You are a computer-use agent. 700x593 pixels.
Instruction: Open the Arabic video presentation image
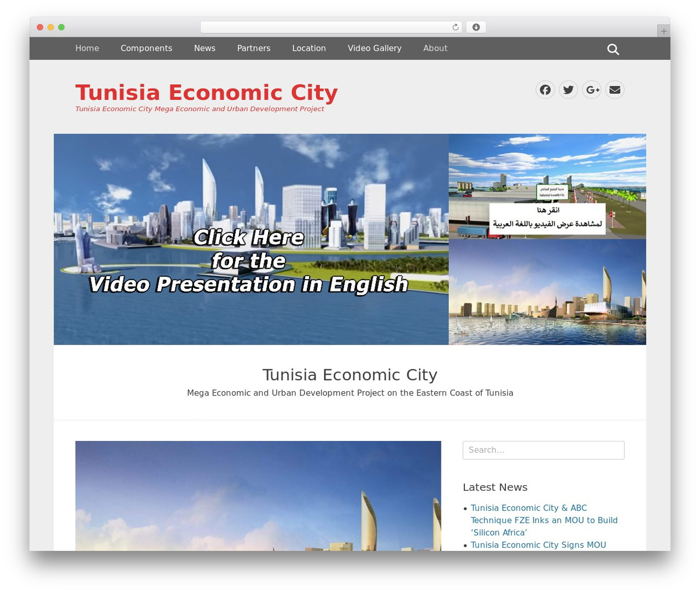pos(547,187)
